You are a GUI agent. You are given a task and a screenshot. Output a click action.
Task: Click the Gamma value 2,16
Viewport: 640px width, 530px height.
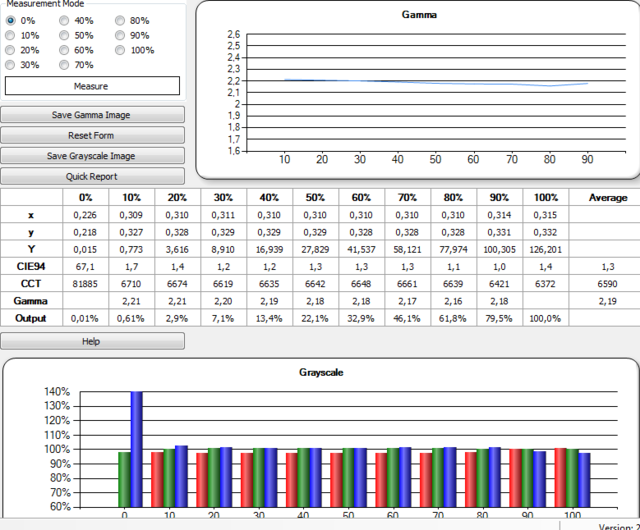click(453, 301)
